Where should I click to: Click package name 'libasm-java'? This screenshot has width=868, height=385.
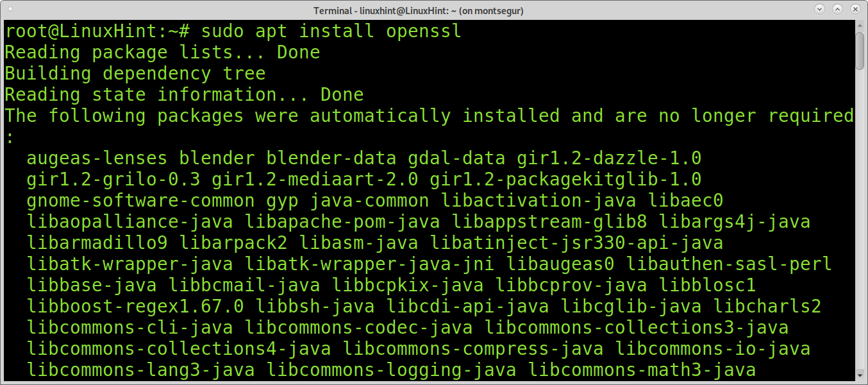(x=358, y=243)
